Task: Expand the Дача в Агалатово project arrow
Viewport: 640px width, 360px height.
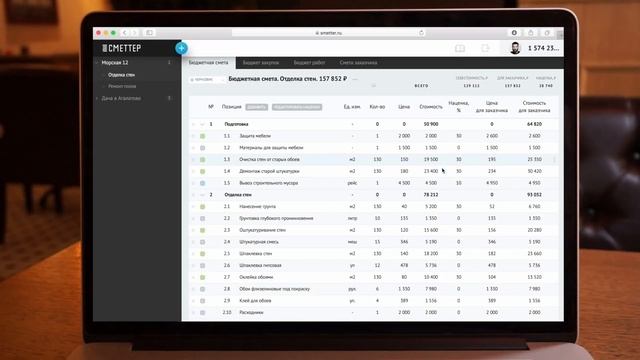Action: 97,98
